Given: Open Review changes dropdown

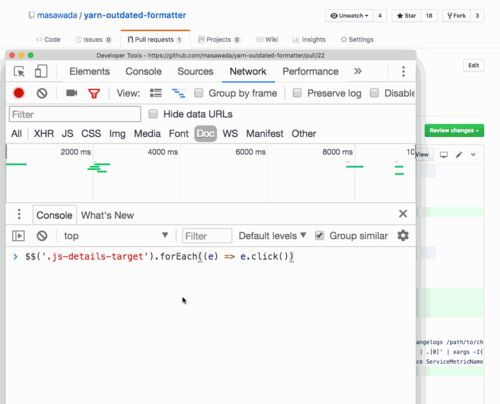Looking at the screenshot, I should 454,130.
